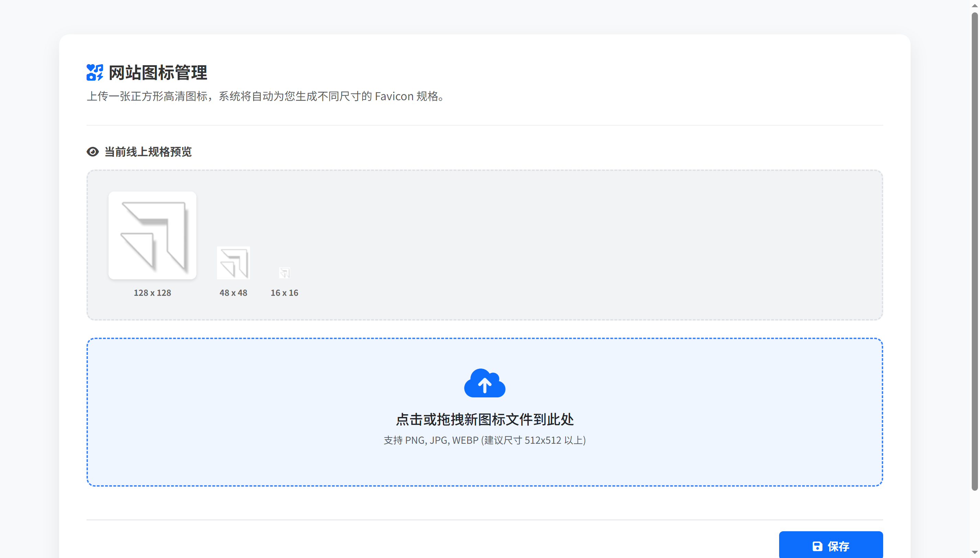The width and height of the screenshot is (980, 558).
Task: Click the text 点击或拖拽新图标文件到此处
Action: 485,419
